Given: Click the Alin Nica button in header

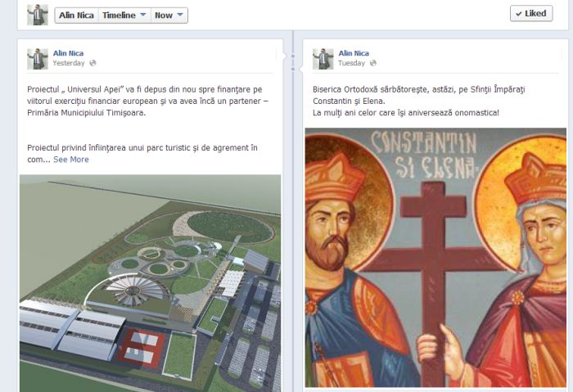Looking at the screenshot, I should coord(76,16).
